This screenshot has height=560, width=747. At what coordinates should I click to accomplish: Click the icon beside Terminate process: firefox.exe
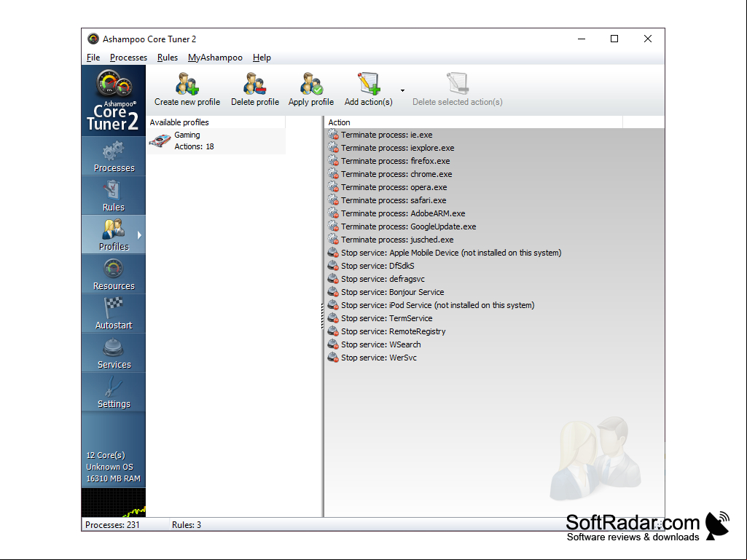tap(333, 161)
